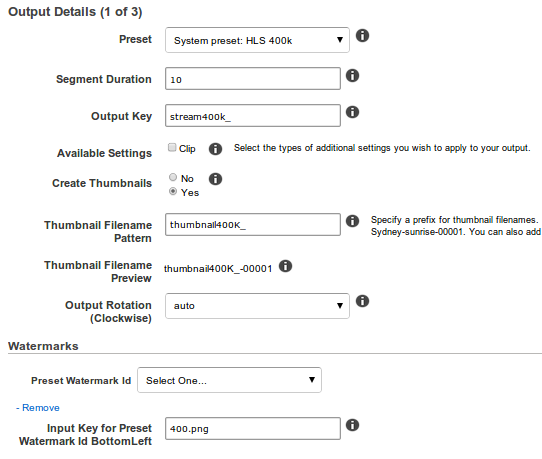Click info icon beside Output Rotation dropdown
Image resolution: width=542 pixels, height=459 pixels.
362,301
